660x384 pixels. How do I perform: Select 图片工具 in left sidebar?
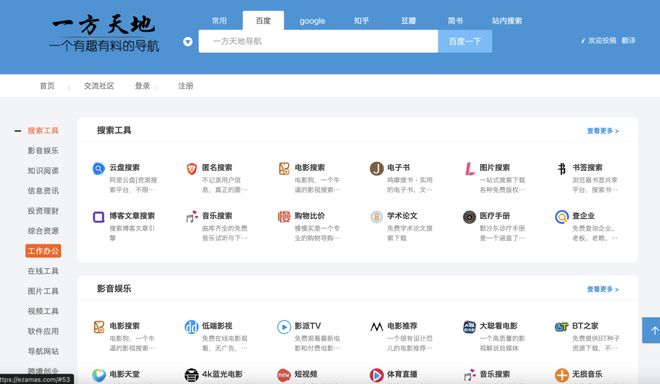43,291
